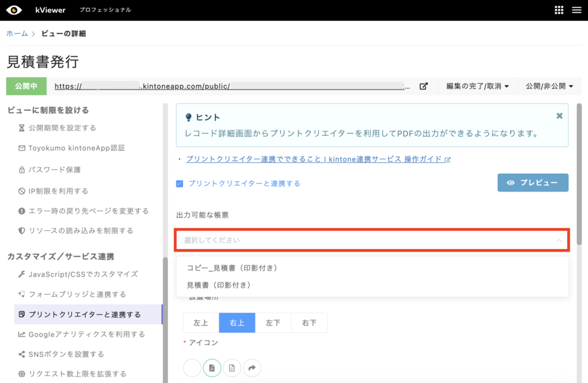The image size is (588, 383).
Task: Click the 見積書発行 page title
Action: [x=42, y=62]
